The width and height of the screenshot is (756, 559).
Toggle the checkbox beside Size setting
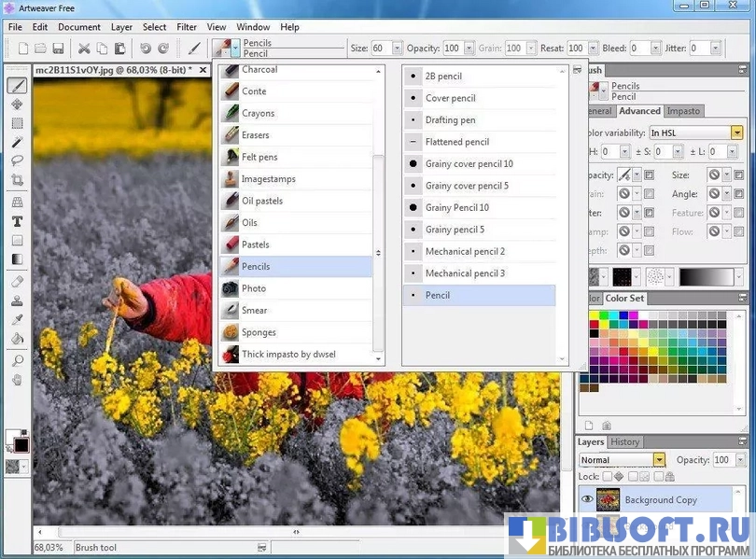738,175
